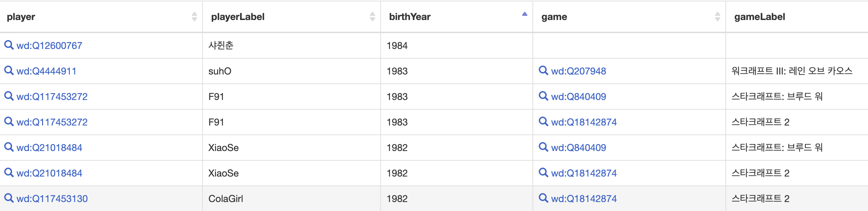Click magnifier icon in suhO's player cell
The height and width of the screenshot is (211, 868).
coord(9,70)
